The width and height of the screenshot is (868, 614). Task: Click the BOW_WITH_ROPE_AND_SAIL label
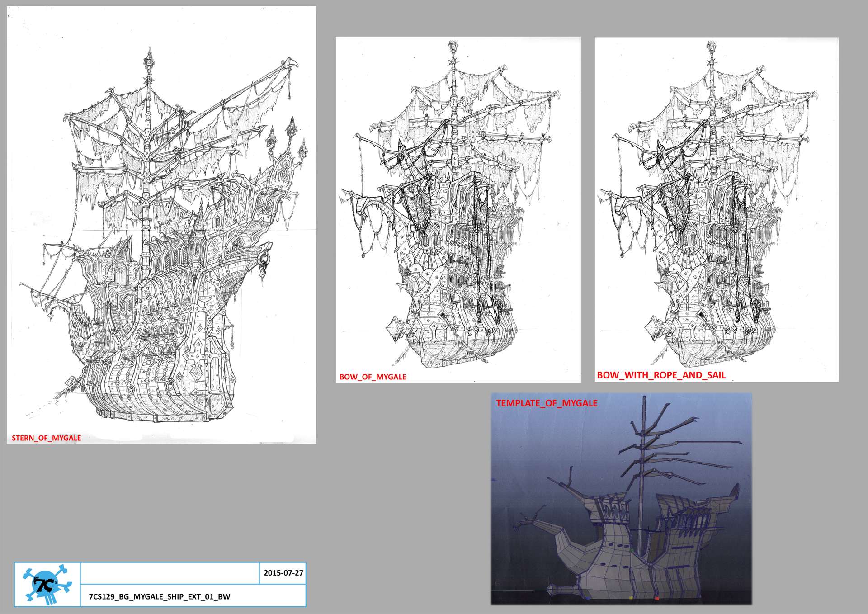[661, 375]
